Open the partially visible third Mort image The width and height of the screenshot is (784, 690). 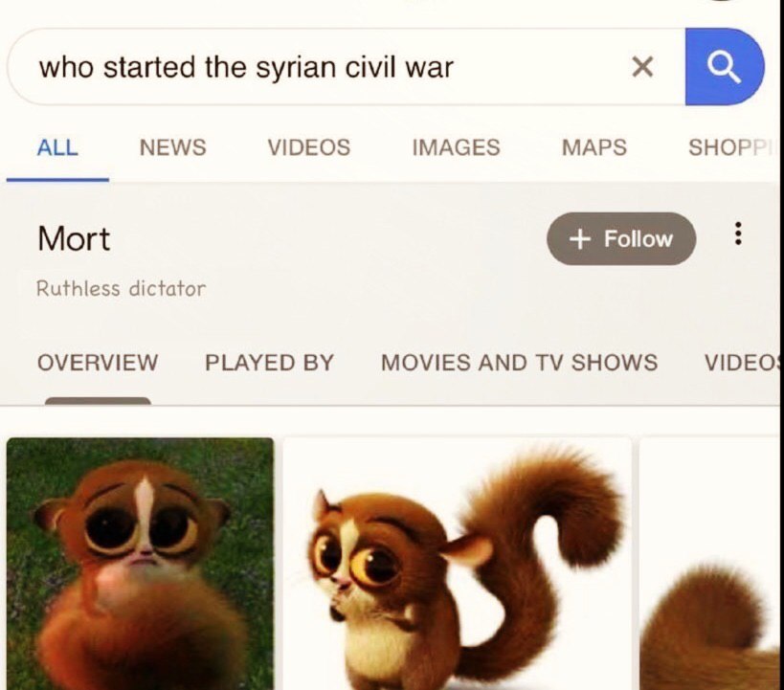click(709, 564)
